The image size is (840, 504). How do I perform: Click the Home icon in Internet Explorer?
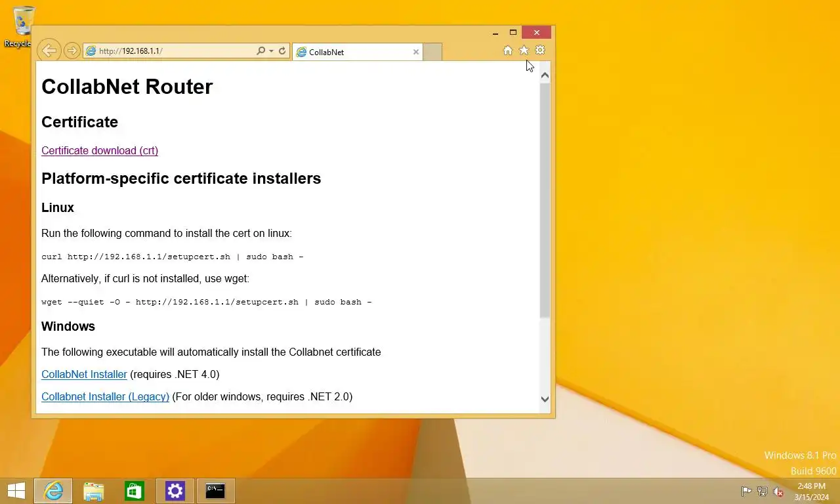(x=508, y=51)
